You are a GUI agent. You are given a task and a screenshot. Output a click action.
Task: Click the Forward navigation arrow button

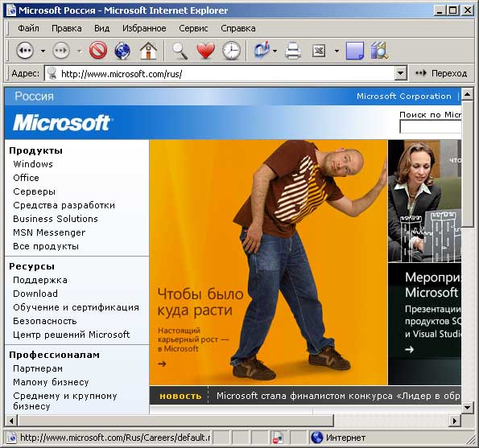coord(61,51)
